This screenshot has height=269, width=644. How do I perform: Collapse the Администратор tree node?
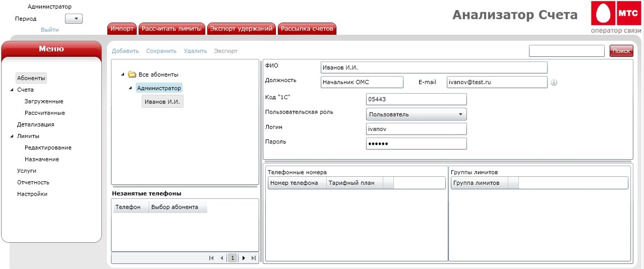(x=130, y=88)
